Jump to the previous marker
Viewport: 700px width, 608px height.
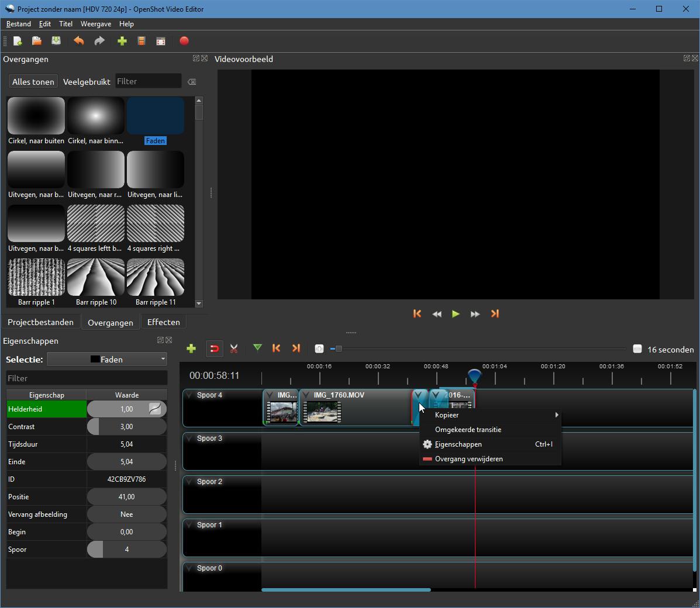click(277, 348)
